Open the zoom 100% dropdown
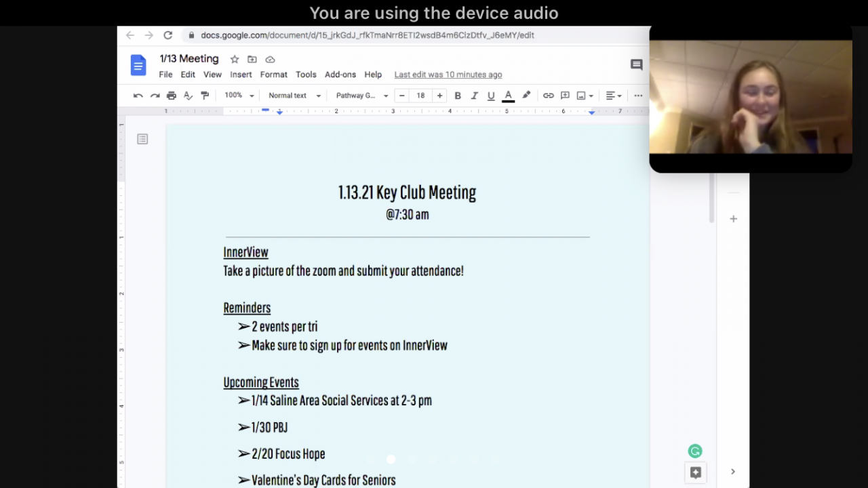Viewport: 868px width, 488px height. (239, 96)
